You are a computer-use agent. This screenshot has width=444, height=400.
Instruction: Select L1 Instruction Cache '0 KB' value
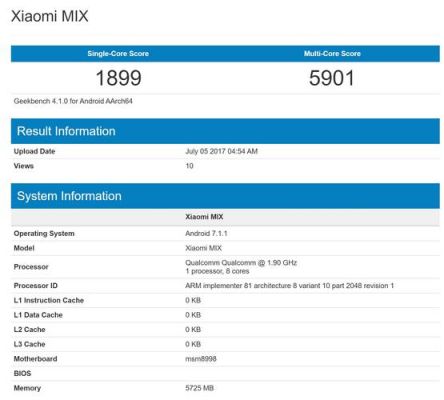pos(193,300)
